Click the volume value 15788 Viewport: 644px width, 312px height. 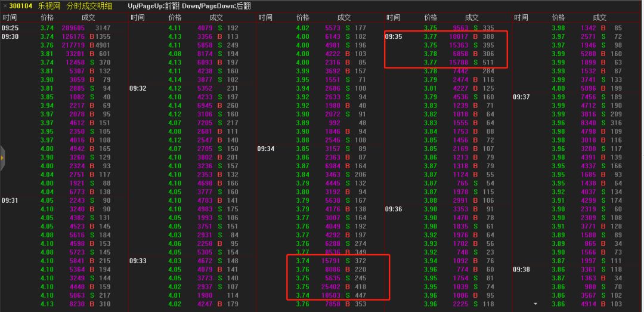(x=459, y=63)
